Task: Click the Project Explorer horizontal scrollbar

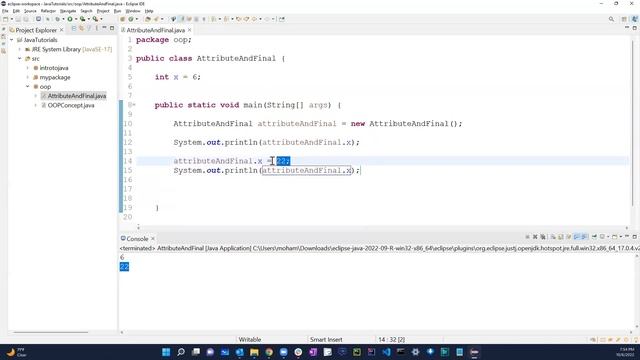Action: point(51,332)
